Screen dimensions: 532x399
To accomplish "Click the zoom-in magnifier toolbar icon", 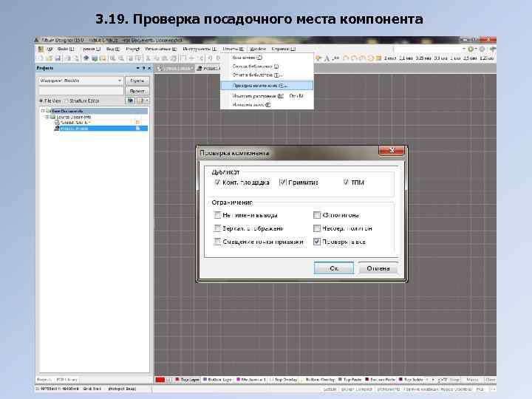I will pos(112,58).
